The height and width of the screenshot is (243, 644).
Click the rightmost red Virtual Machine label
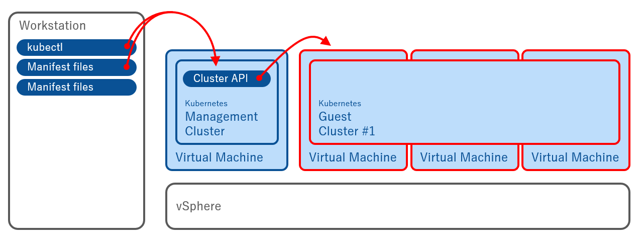[575, 157]
